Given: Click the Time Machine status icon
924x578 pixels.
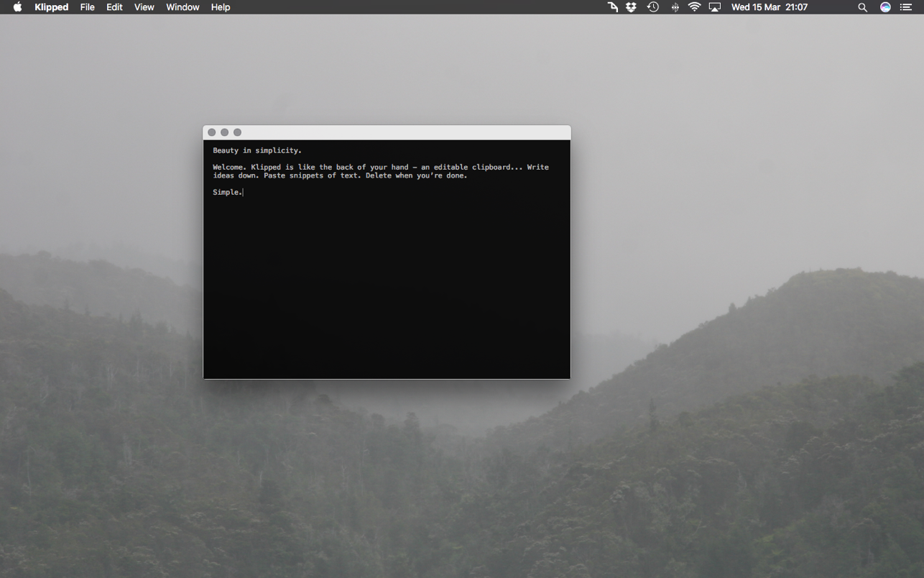Looking at the screenshot, I should [x=652, y=7].
